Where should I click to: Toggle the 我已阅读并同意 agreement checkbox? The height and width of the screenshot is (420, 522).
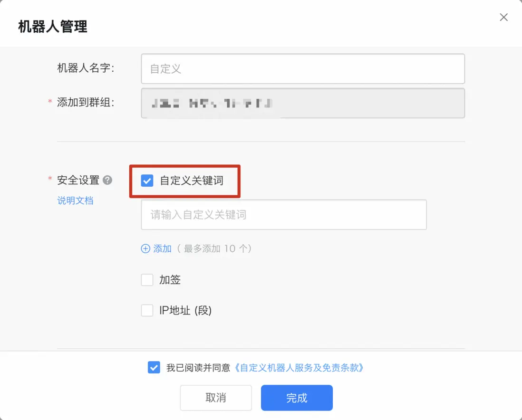pos(154,367)
